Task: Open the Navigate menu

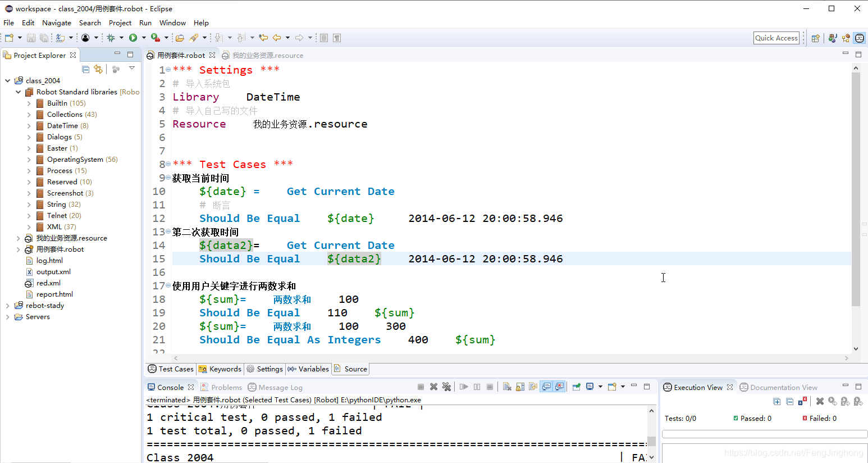Action: pyautogui.click(x=57, y=23)
